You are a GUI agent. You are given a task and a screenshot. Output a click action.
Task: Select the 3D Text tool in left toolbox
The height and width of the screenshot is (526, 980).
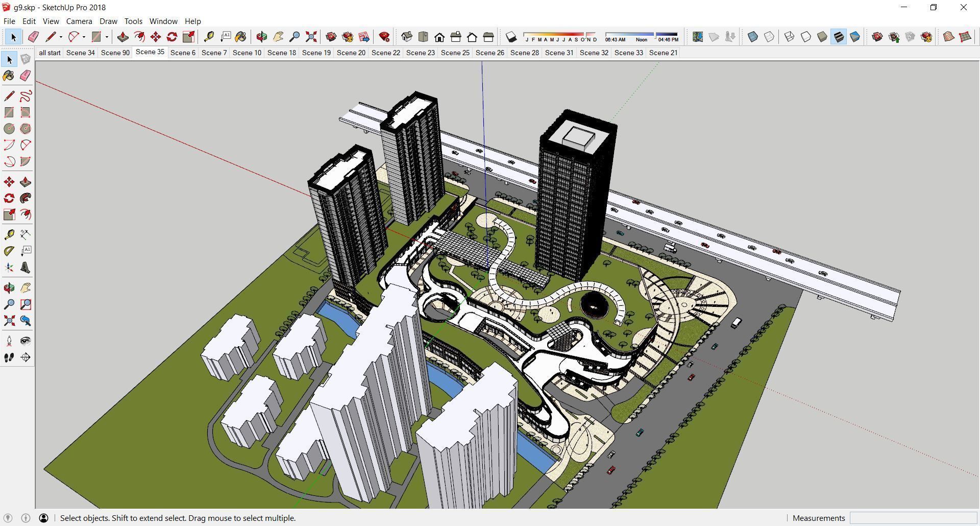click(x=26, y=268)
